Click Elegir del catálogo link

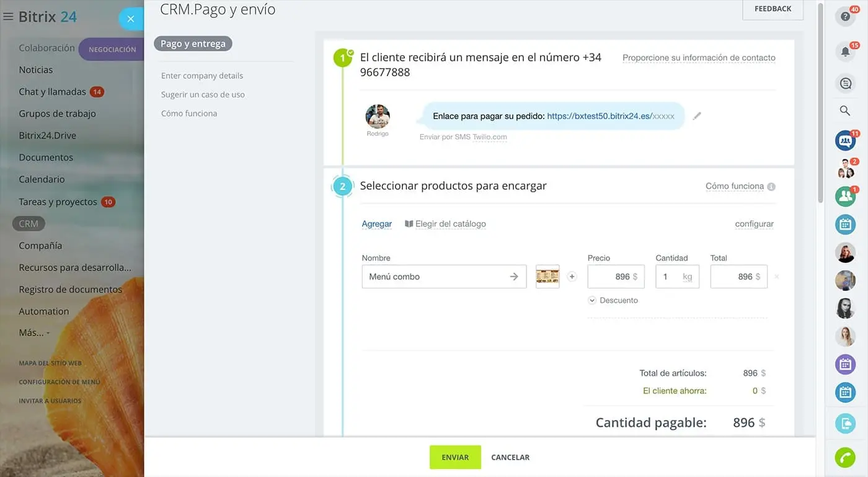tap(445, 224)
